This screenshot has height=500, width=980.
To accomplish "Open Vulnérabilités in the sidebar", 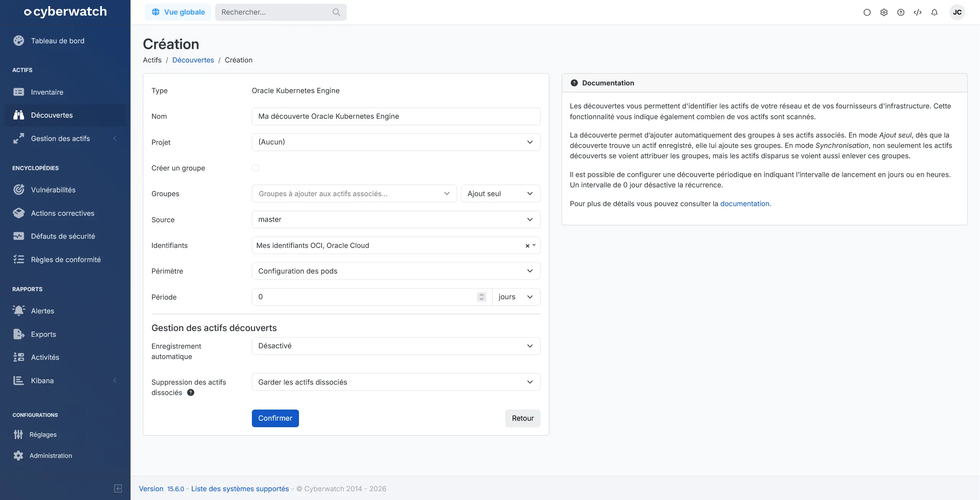I will [x=53, y=190].
